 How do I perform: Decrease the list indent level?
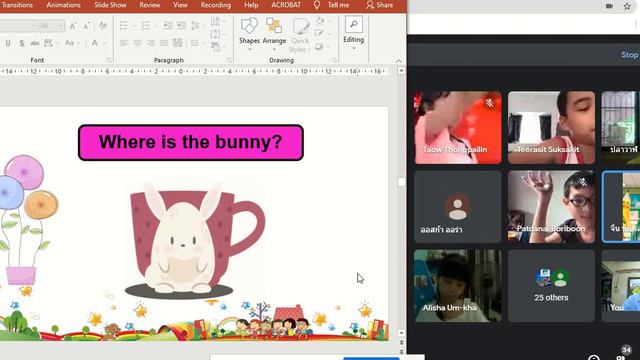[167, 26]
